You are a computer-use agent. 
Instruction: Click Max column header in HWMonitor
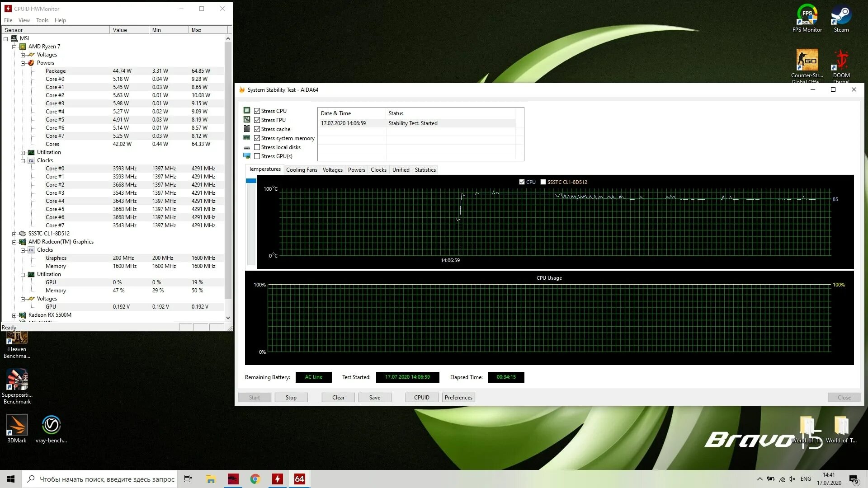pyautogui.click(x=208, y=30)
